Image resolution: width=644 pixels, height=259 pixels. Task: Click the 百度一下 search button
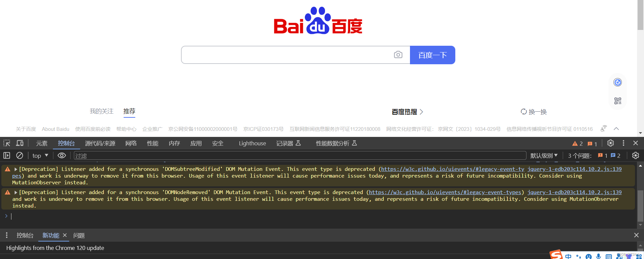point(432,55)
